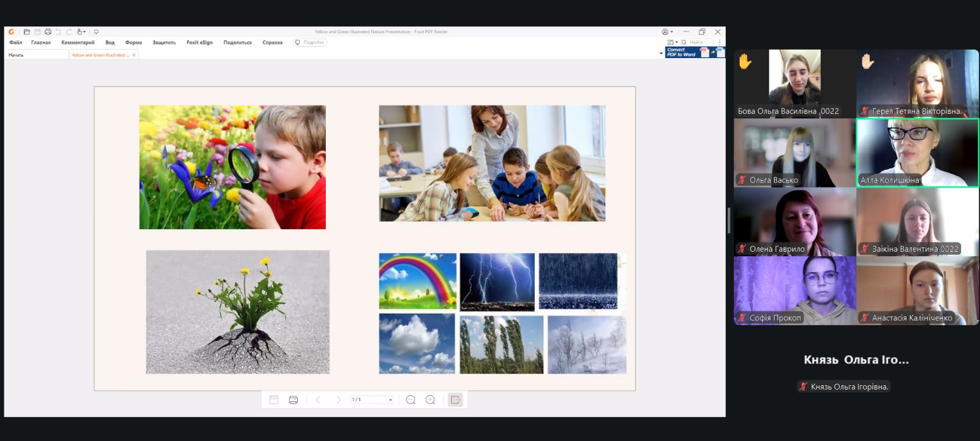Click the Подробнее tell-me button

click(310, 43)
